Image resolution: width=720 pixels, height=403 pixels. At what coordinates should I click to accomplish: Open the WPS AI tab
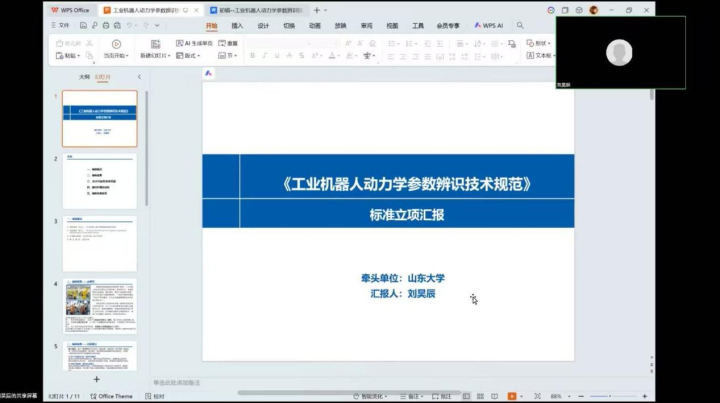point(489,25)
